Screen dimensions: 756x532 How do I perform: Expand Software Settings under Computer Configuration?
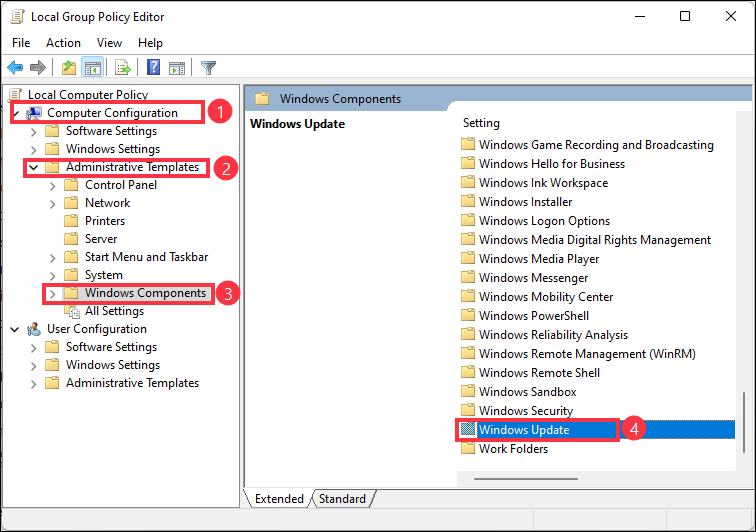pyautogui.click(x=33, y=132)
